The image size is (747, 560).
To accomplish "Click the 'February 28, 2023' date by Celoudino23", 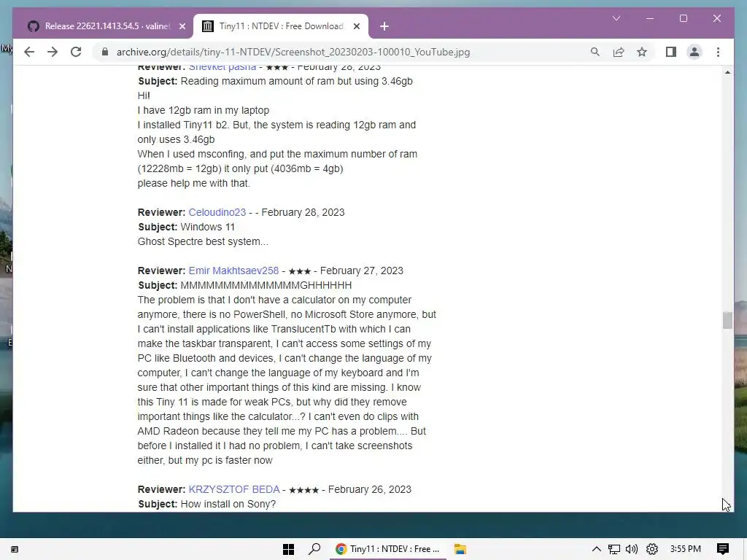I will [303, 212].
